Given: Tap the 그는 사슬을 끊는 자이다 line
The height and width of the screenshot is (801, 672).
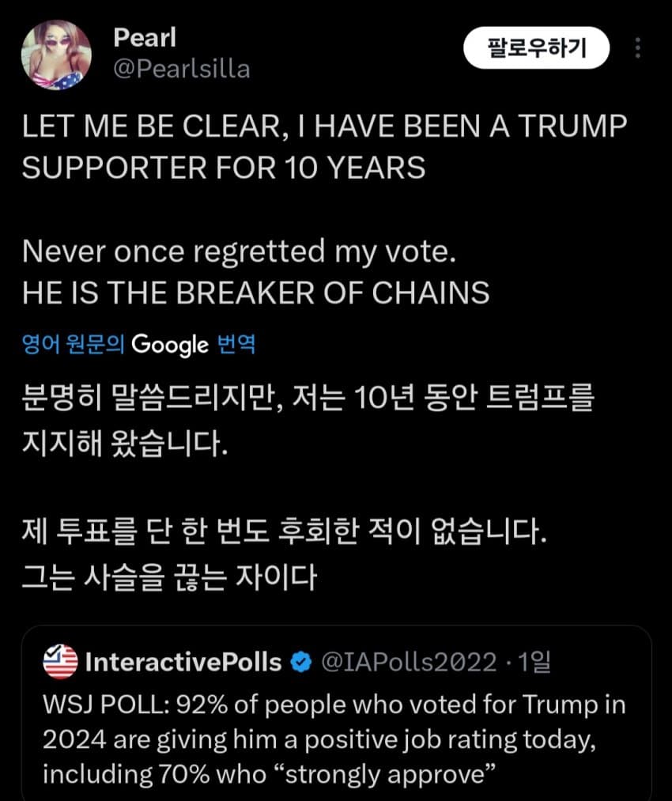Looking at the screenshot, I should click(x=169, y=577).
